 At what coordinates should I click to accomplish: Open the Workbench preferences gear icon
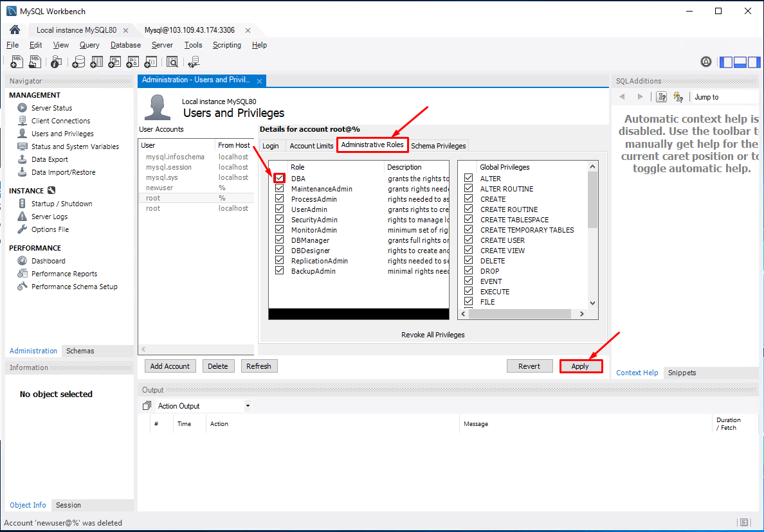pyautogui.click(x=706, y=62)
